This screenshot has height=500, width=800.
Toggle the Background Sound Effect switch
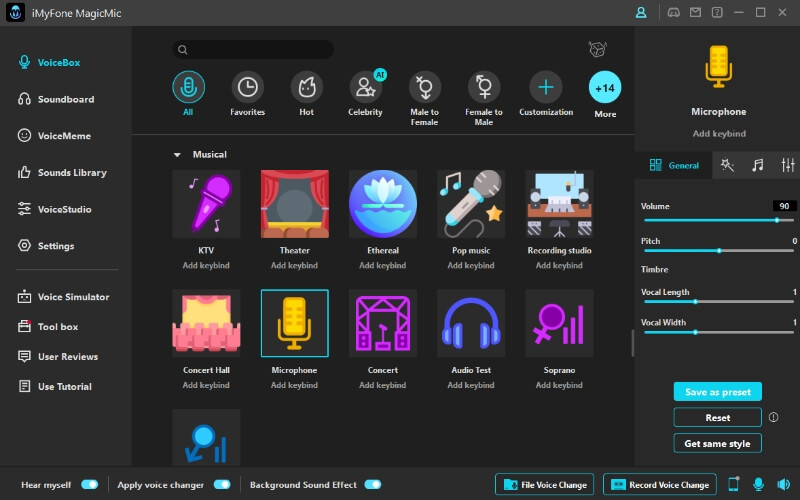373,484
